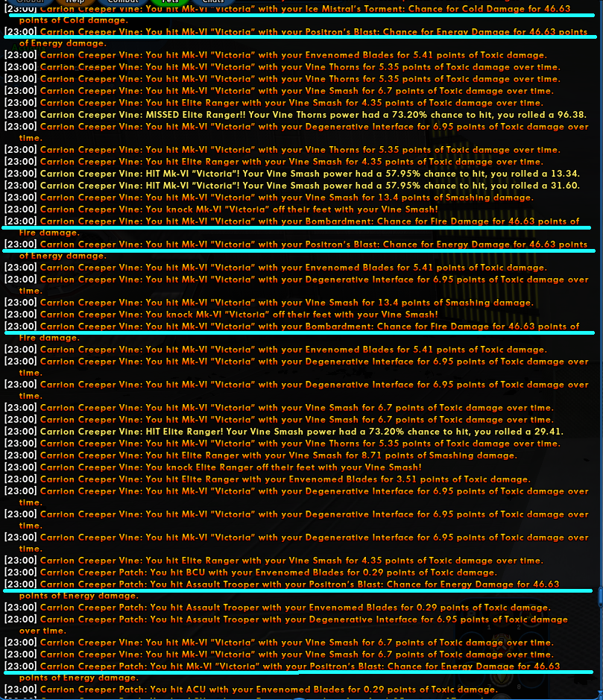The height and width of the screenshot is (700, 603).
Task: Select the Help chat tab
Action: 75,1
